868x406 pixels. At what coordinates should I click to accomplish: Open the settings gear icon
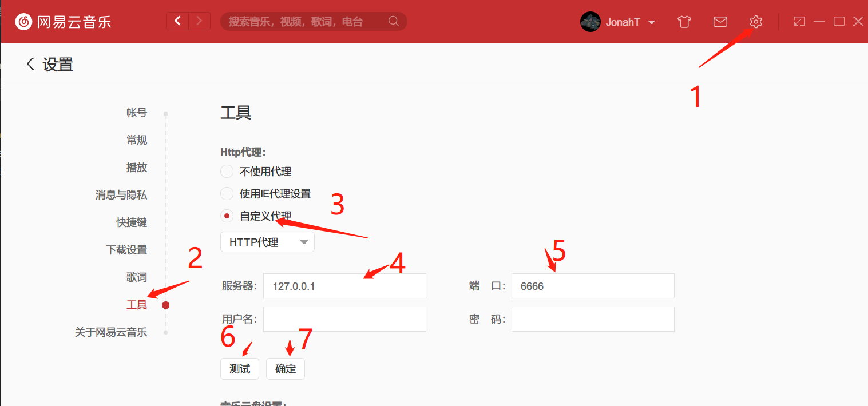[756, 21]
